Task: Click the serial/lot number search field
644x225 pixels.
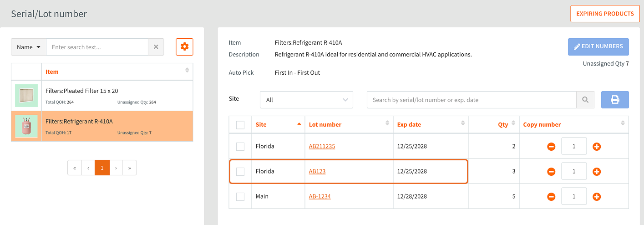Action: (471, 100)
